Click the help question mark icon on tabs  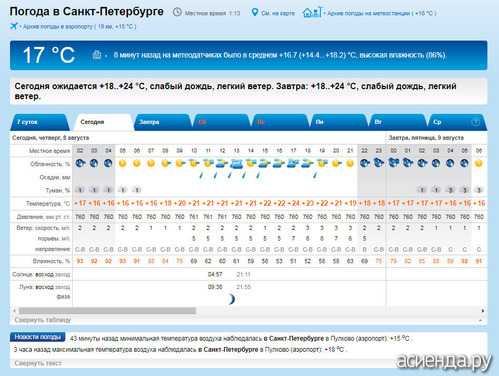pyautogui.click(x=476, y=122)
